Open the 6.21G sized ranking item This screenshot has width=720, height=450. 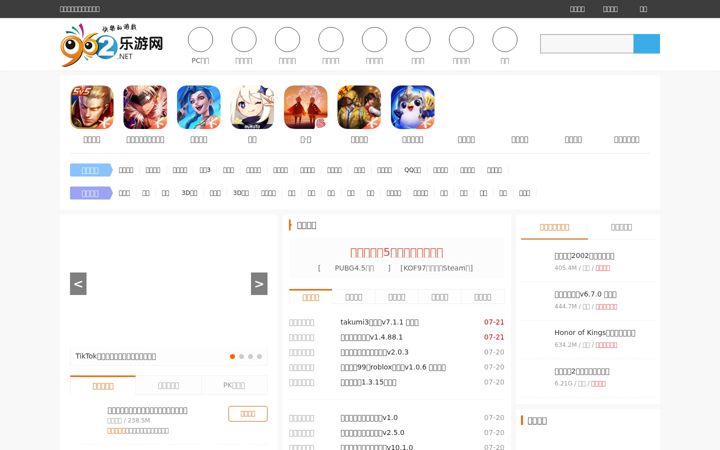point(582,371)
